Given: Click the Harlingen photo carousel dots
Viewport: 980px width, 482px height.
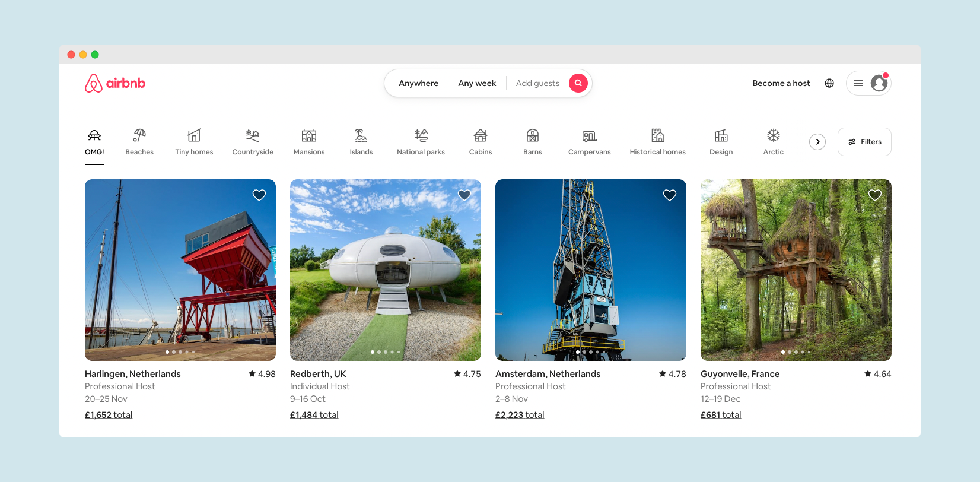Looking at the screenshot, I should [x=180, y=352].
